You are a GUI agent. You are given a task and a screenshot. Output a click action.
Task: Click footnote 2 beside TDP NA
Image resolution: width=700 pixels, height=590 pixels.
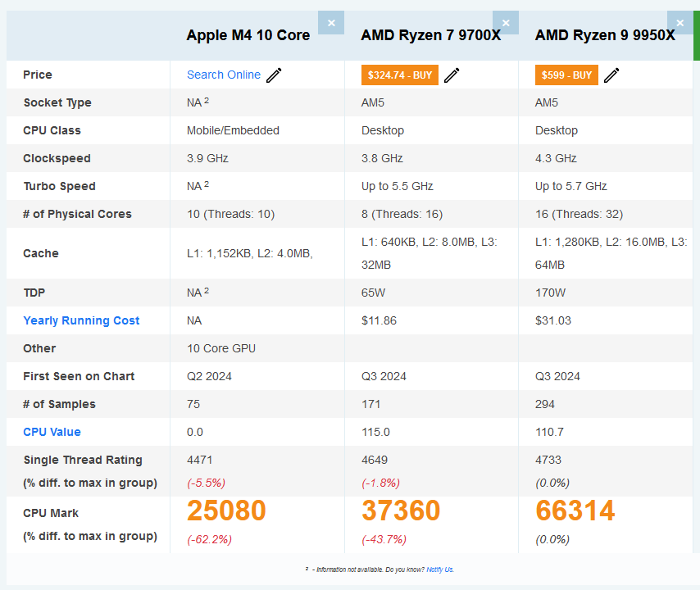click(205, 288)
